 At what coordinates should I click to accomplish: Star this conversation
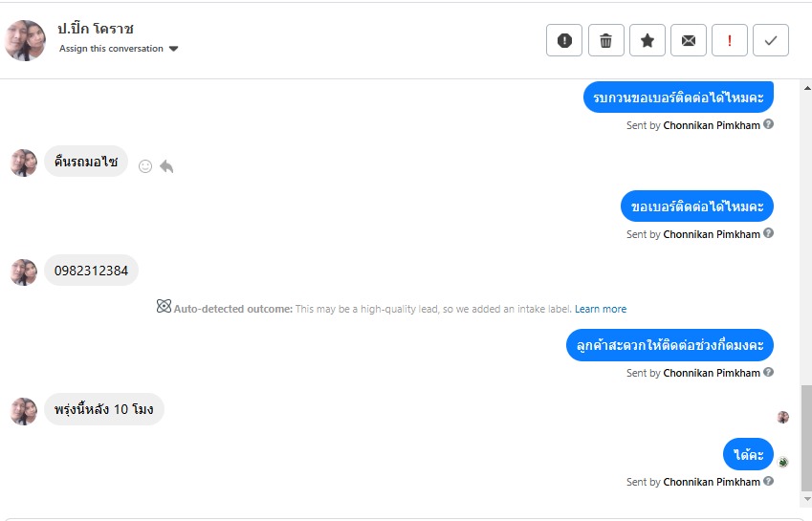(x=647, y=40)
